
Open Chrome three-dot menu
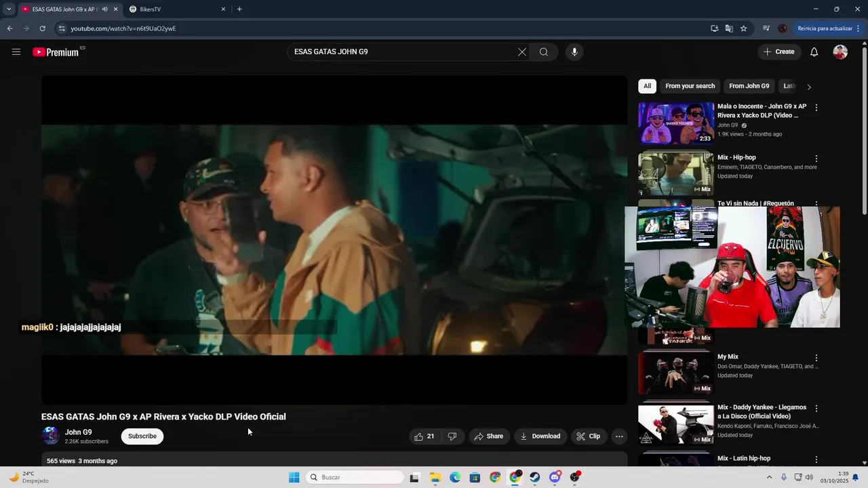[x=859, y=28]
